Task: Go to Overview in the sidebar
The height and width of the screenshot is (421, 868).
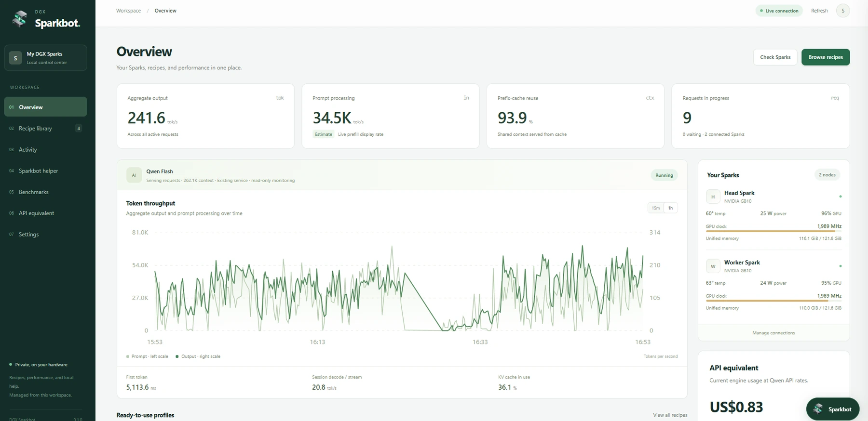Action: tap(45, 107)
